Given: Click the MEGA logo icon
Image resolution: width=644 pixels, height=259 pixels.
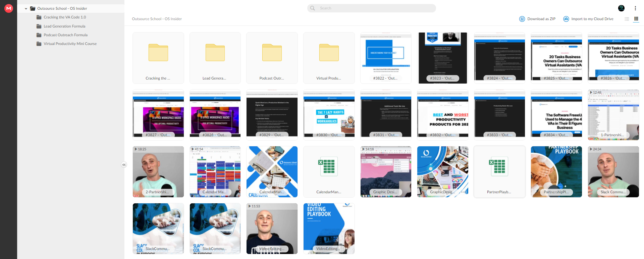Looking at the screenshot, I should (9, 8).
